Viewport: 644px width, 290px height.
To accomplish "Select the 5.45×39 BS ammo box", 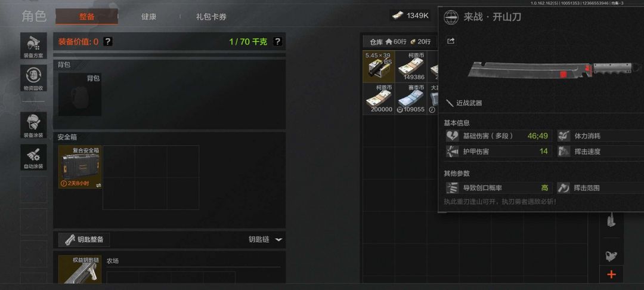I will pos(379,67).
